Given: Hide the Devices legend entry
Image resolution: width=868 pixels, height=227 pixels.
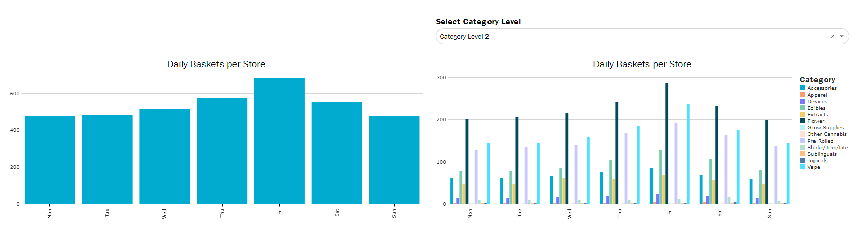Looking at the screenshot, I should [x=817, y=101].
